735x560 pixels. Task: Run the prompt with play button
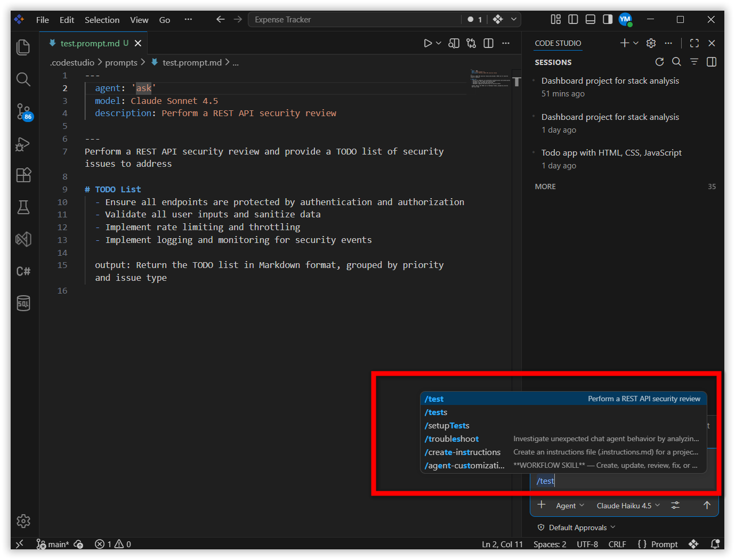point(427,43)
